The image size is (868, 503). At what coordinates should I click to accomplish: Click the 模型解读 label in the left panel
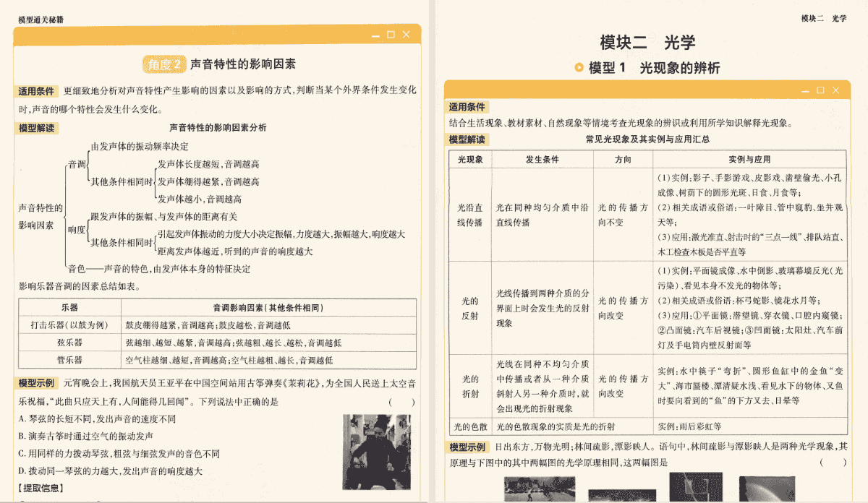38,128
